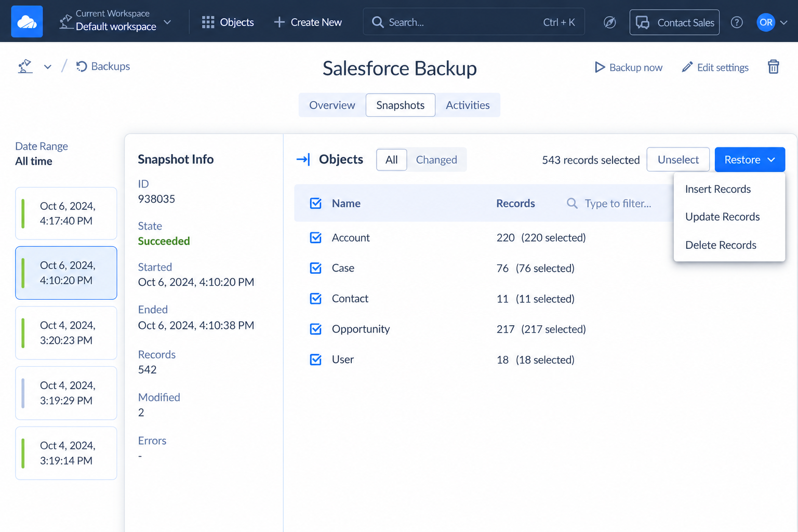This screenshot has width=798, height=532.
Task: Click the Name column header
Action: click(346, 203)
